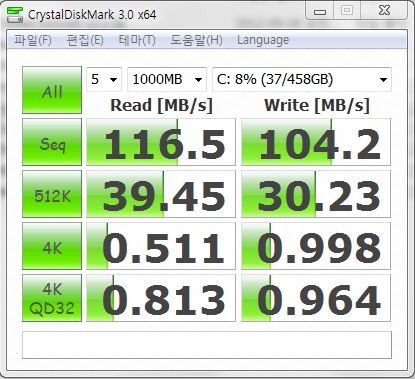Open the 파일(F) menu
Screen dimensions: 415x379
pyautogui.click(x=33, y=40)
